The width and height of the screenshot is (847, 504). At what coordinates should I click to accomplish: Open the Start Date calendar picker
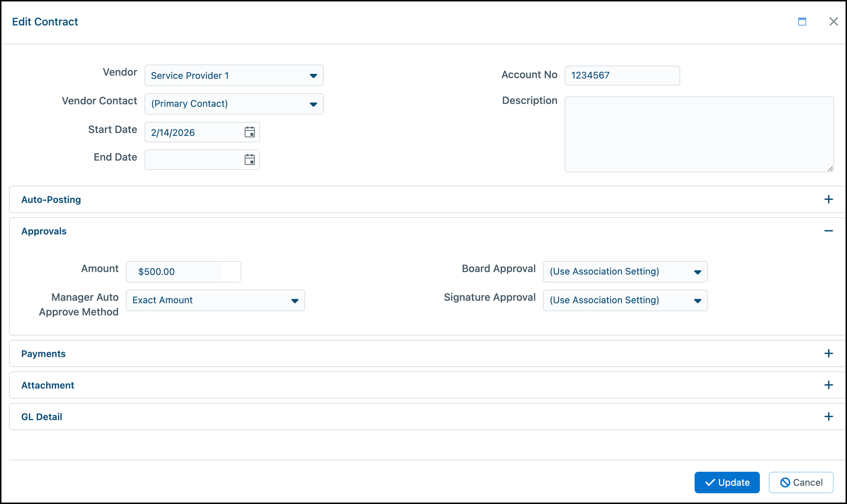250,132
